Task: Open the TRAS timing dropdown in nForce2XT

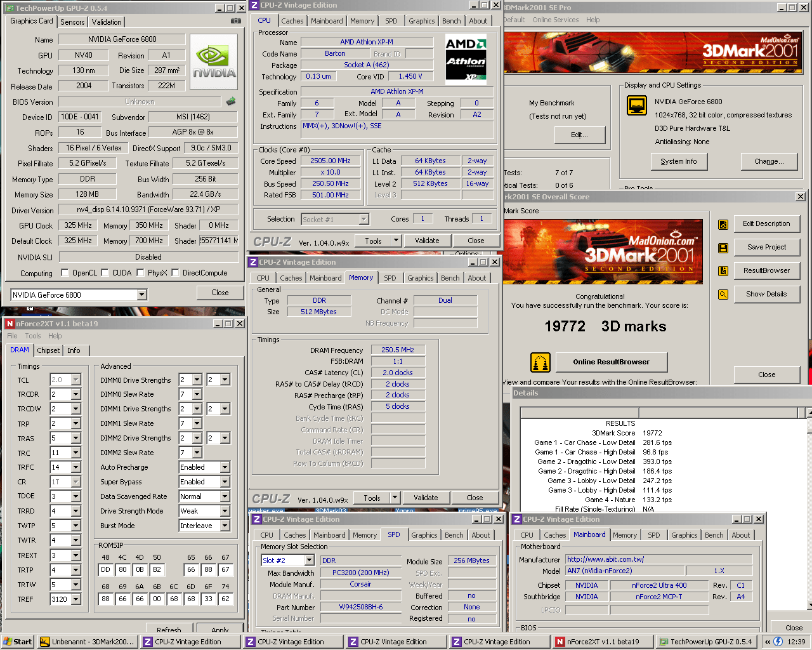Action: click(x=75, y=438)
